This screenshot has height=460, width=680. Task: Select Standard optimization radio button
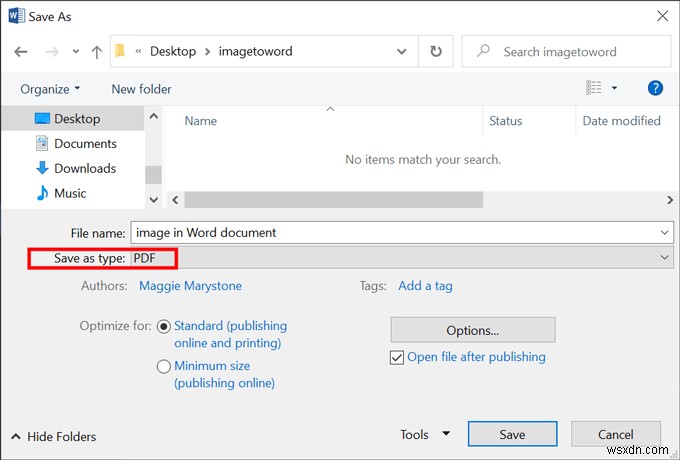pos(164,326)
